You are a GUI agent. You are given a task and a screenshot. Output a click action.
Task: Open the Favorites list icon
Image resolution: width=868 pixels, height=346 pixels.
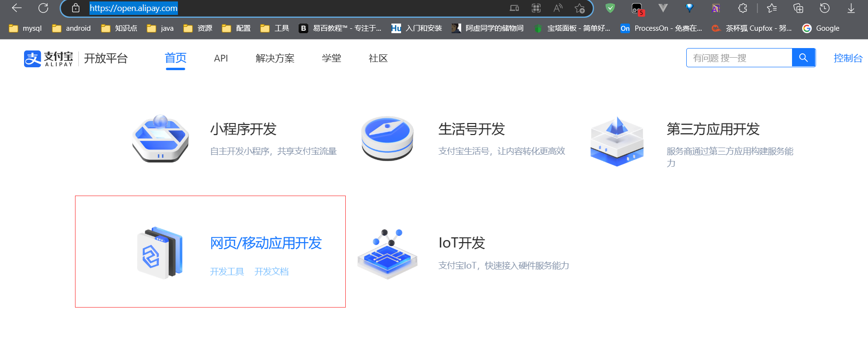(772, 8)
